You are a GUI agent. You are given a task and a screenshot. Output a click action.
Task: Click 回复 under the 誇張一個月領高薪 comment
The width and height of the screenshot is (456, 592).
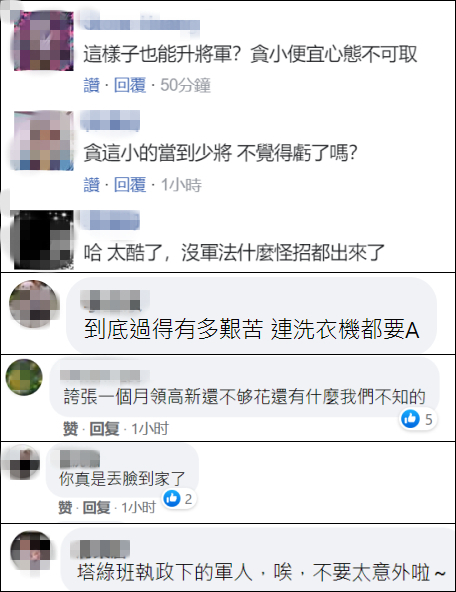104,429
